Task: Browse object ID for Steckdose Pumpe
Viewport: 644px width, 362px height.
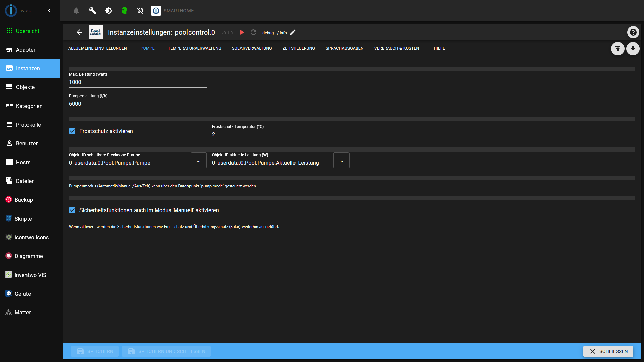Action: coord(198,161)
